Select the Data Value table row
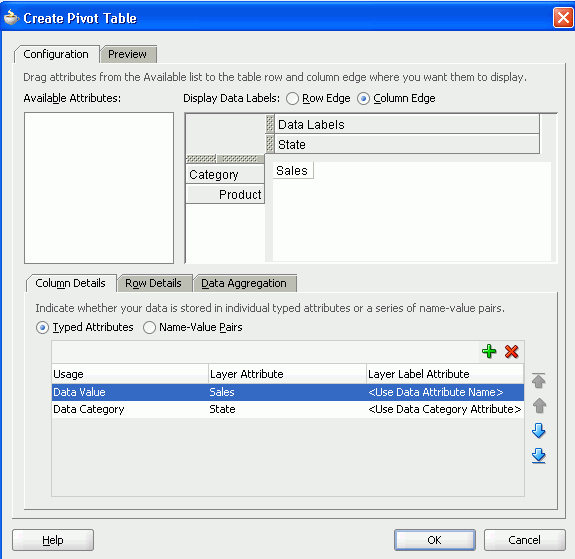575x559 pixels. pyautogui.click(x=288, y=392)
